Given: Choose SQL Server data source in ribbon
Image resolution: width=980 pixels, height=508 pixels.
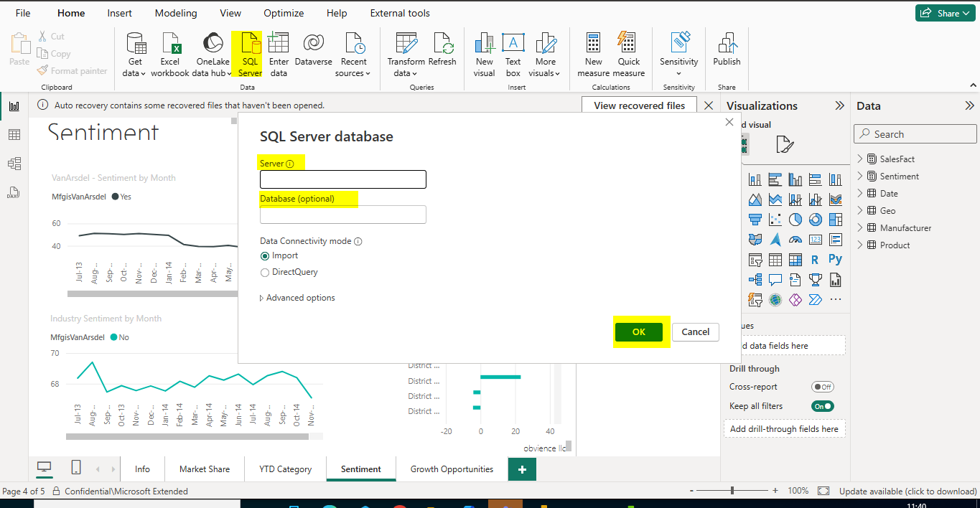Looking at the screenshot, I should pyautogui.click(x=250, y=55).
